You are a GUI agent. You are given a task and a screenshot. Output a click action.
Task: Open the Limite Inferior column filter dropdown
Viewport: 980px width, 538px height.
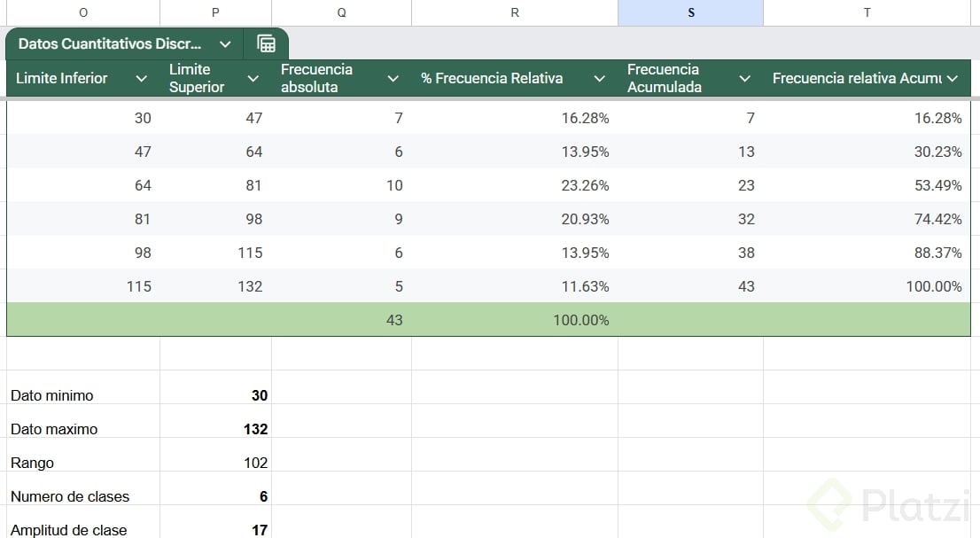(x=141, y=79)
